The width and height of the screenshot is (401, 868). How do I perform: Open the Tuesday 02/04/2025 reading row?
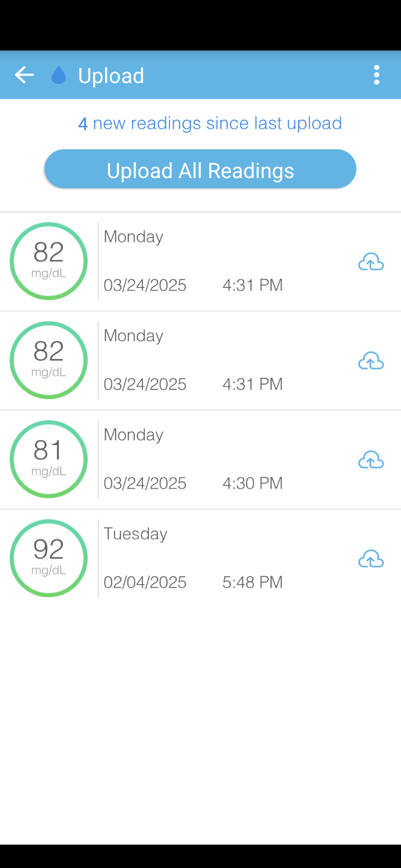click(200, 558)
